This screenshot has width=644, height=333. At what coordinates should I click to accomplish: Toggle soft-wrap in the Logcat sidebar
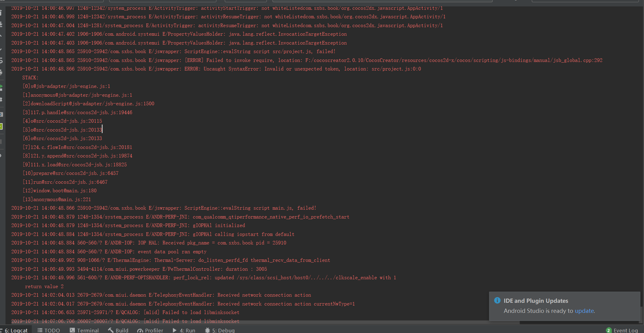coord(1,61)
